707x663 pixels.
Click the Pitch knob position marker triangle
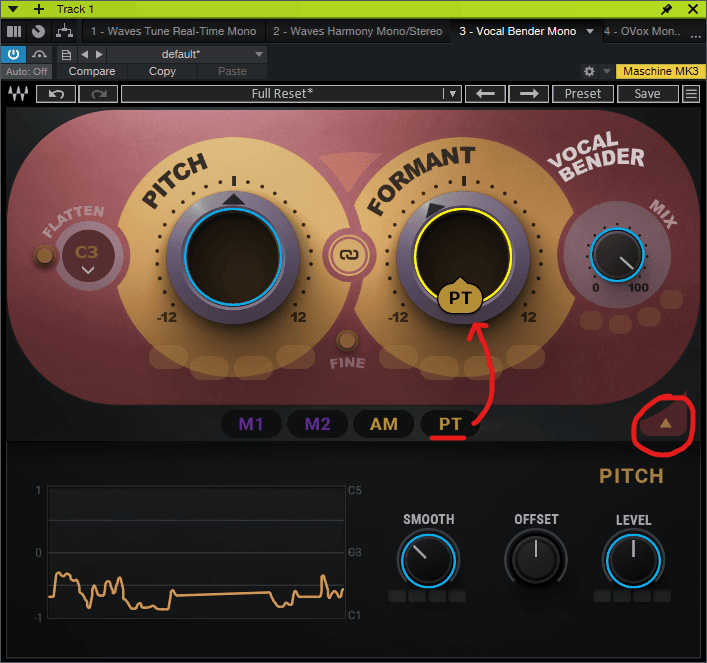[234, 199]
